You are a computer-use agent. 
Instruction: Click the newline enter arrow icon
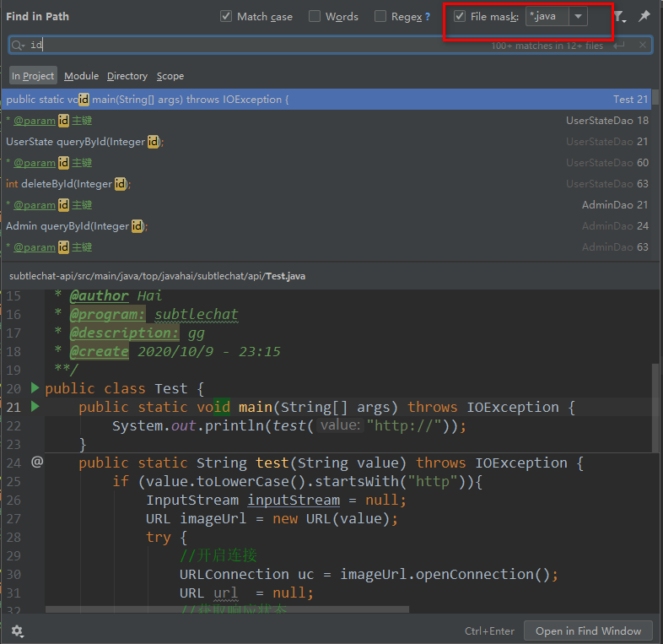tap(619, 46)
